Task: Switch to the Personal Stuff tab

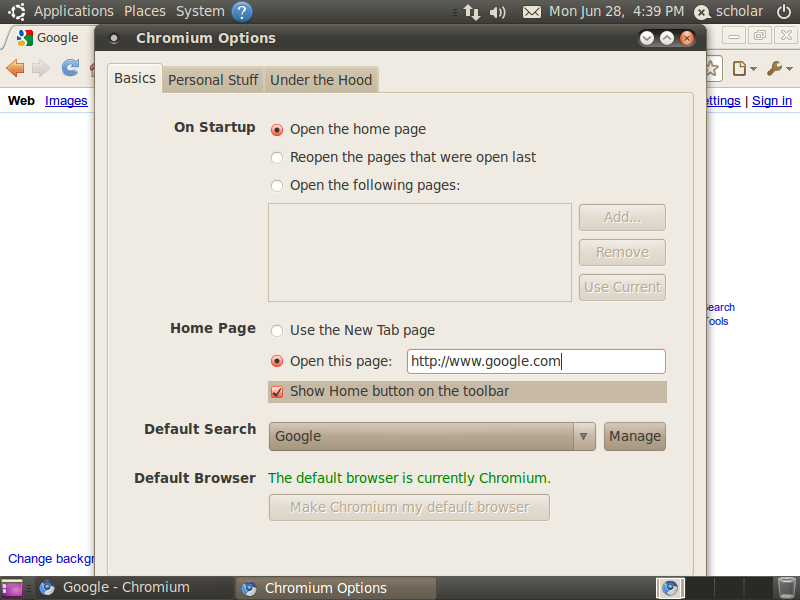Action: click(x=213, y=80)
